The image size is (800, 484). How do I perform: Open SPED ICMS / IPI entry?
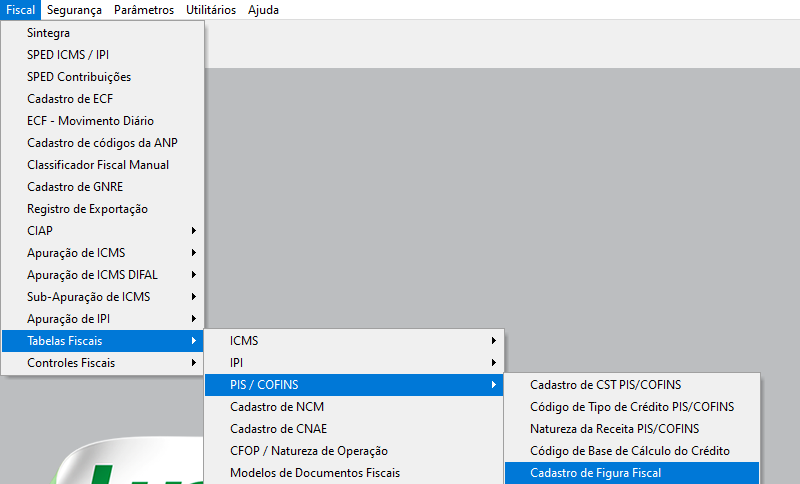(x=68, y=55)
